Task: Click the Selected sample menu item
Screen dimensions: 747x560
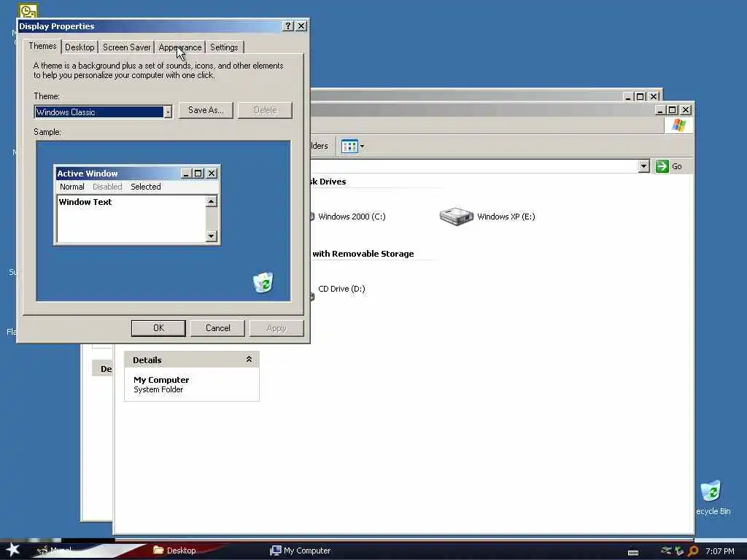Action: coord(146,187)
